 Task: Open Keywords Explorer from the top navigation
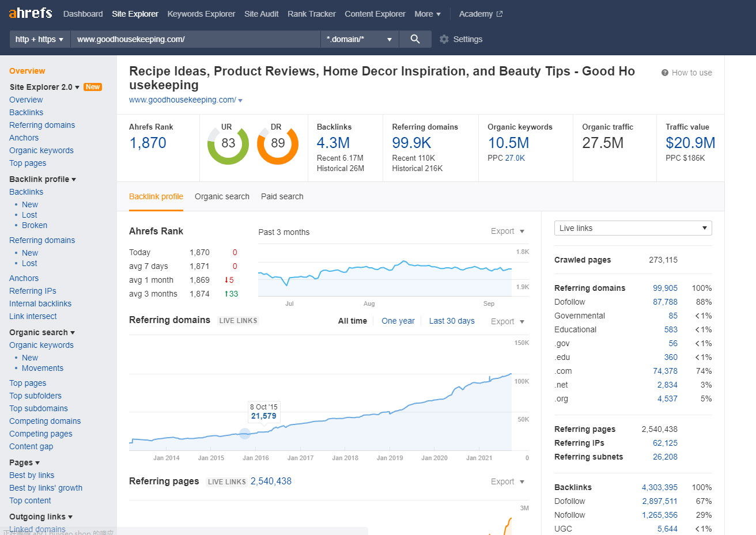tap(201, 13)
